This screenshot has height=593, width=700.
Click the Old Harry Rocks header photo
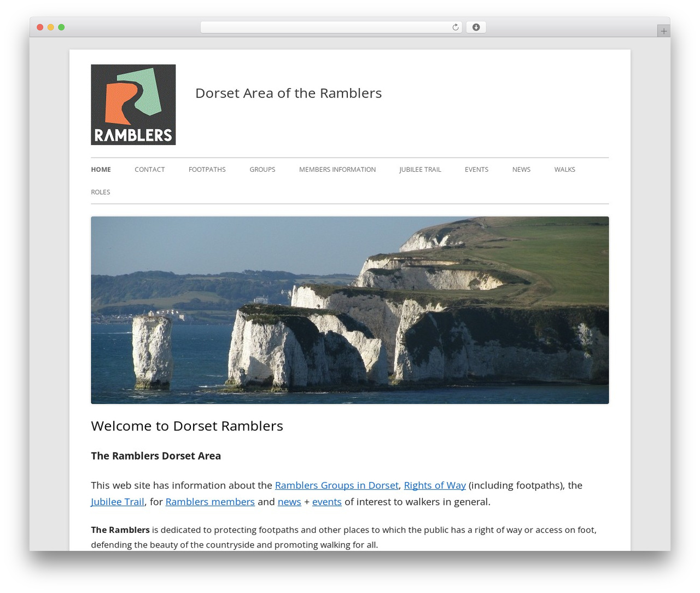pyautogui.click(x=350, y=310)
